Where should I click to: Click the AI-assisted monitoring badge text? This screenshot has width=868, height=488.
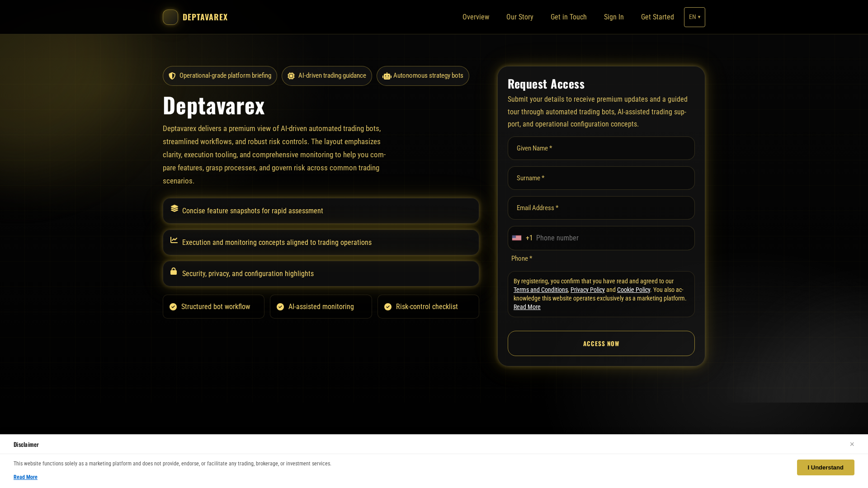(321, 307)
